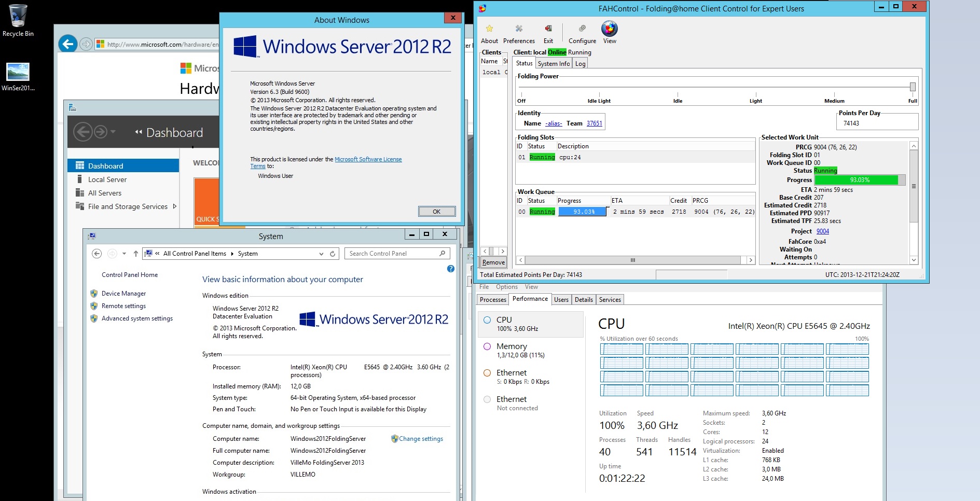Open Server Manager navigation history dropdown

[x=113, y=132]
